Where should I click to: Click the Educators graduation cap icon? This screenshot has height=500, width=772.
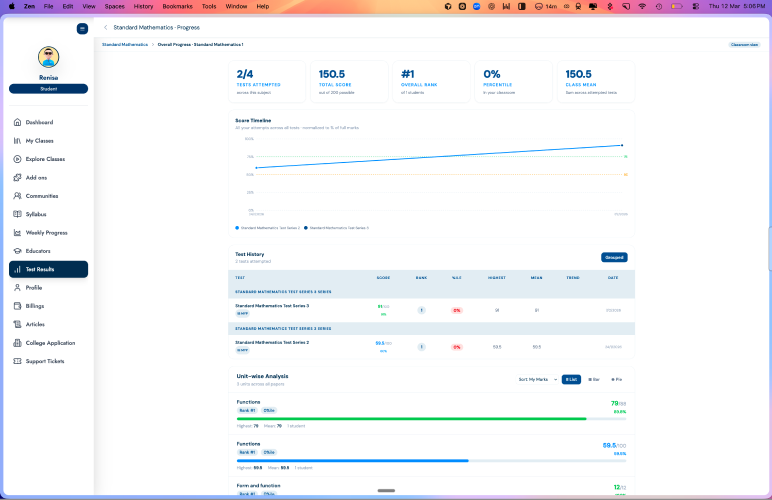[17, 251]
